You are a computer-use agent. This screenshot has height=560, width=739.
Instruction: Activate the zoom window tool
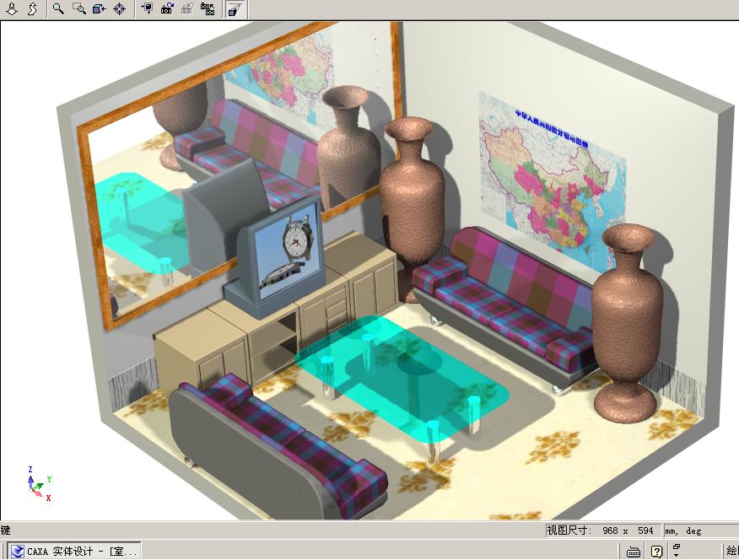(79, 8)
